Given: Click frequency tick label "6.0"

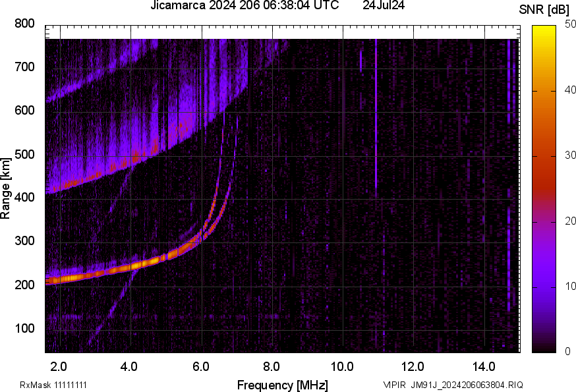Looking at the screenshot, I should click(201, 366).
